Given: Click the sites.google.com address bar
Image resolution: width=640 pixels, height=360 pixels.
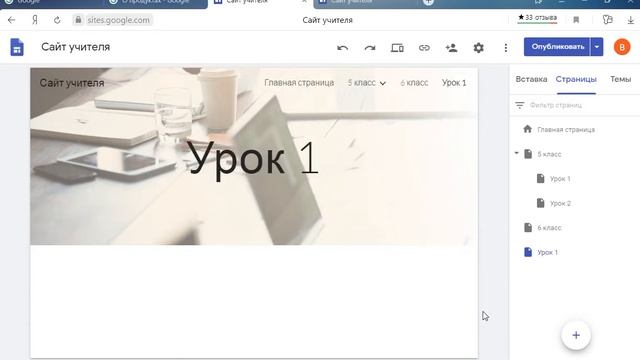Looking at the screenshot, I should (118, 20).
